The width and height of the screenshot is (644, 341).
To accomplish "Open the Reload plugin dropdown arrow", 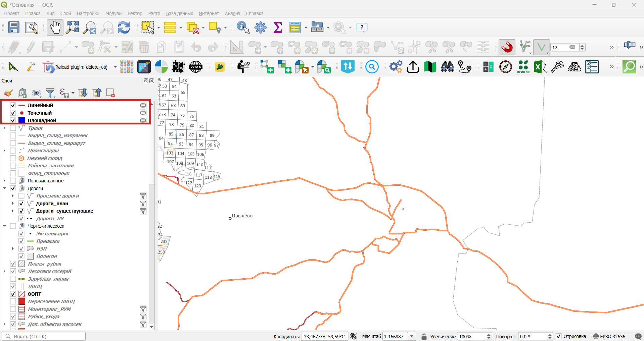I will pos(115,67).
